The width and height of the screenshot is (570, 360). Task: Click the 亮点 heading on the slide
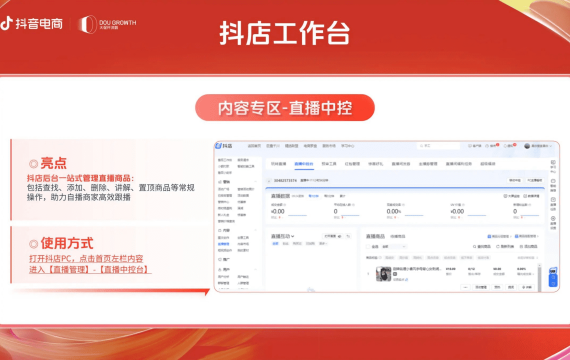(53, 163)
